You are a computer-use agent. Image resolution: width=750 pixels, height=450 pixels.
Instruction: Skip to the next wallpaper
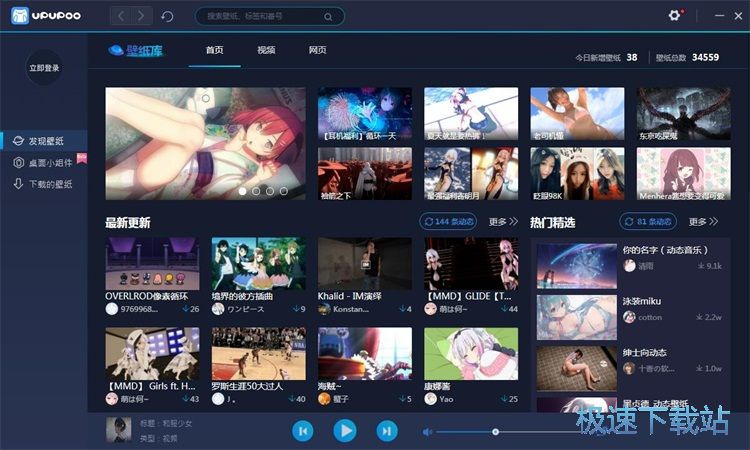tap(387, 431)
